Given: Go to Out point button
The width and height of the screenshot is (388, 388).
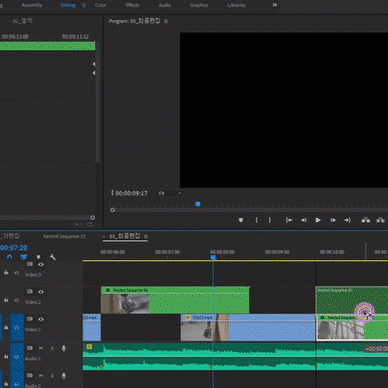Looking at the screenshot, I should pos(347,220).
